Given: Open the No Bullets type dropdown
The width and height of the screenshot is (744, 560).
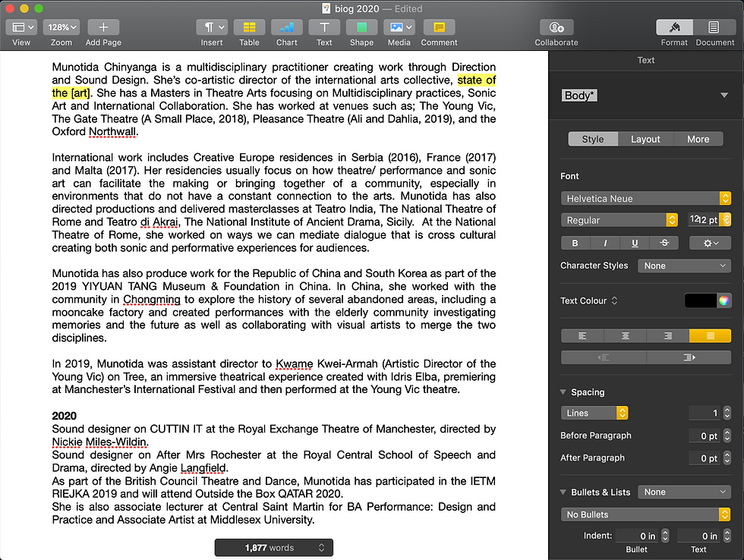Looking at the screenshot, I should tap(645, 514).
